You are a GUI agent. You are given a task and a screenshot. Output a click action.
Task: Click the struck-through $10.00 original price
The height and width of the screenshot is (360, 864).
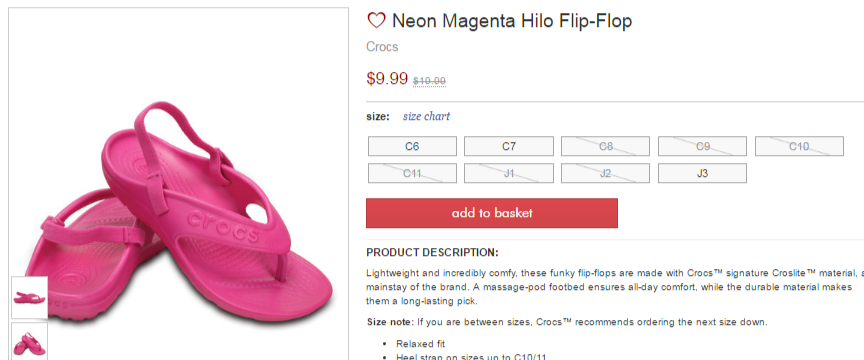(429, 81)
